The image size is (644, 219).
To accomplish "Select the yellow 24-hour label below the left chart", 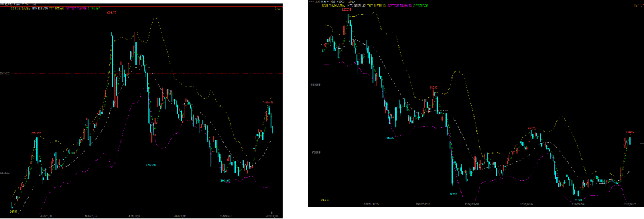I will pos(14,212).
